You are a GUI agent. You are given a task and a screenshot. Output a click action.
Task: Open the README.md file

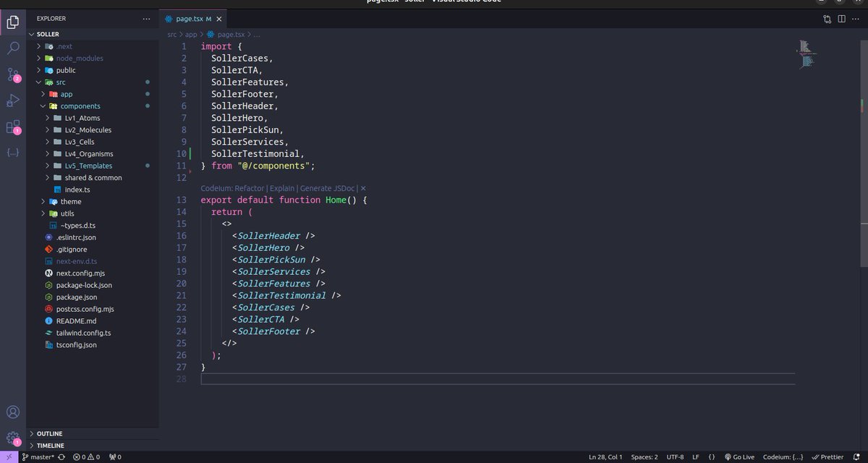click(x=93, y=321)
